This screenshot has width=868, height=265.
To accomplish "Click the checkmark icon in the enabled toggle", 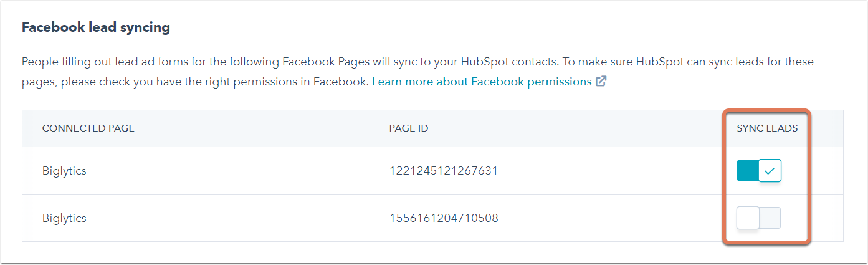I will [770, 171].
